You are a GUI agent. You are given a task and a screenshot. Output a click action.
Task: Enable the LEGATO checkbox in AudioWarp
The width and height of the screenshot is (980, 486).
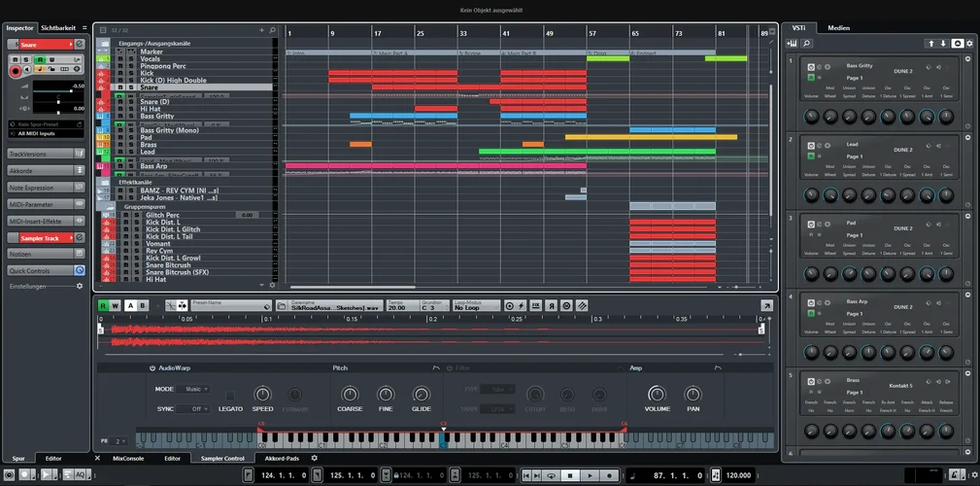pos(230,395)
